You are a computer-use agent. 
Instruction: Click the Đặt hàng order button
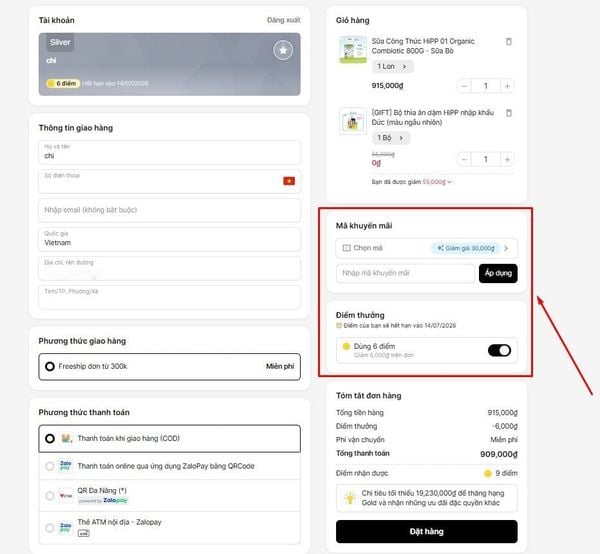point(427,531)
